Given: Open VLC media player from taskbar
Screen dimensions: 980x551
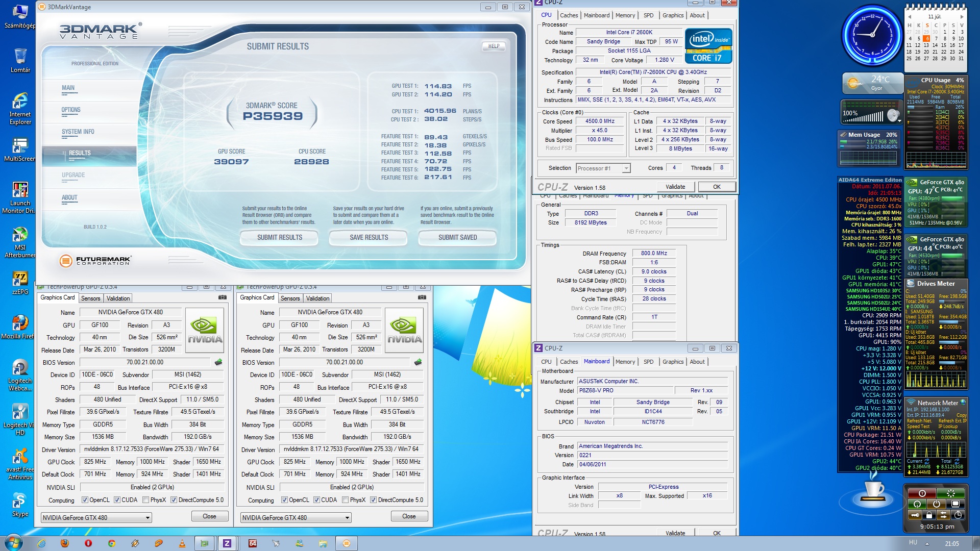Looking at the screenshot, I should pyautogui.click(x=182, y=543).
